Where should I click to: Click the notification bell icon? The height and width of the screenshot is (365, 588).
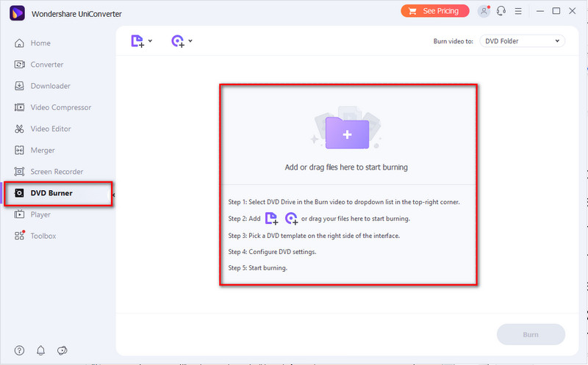[40, 350]
